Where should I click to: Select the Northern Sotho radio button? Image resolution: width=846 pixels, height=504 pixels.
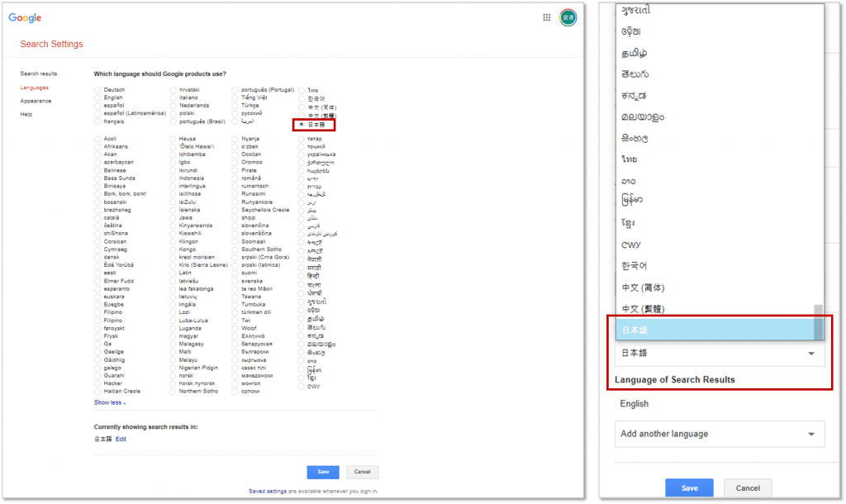pyautogui.click(x=173, y=392)
